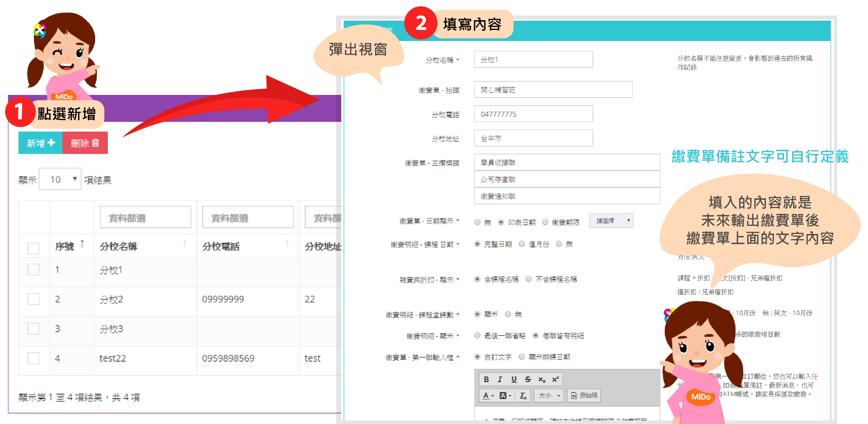Click the subscript icon

[541, 379]
